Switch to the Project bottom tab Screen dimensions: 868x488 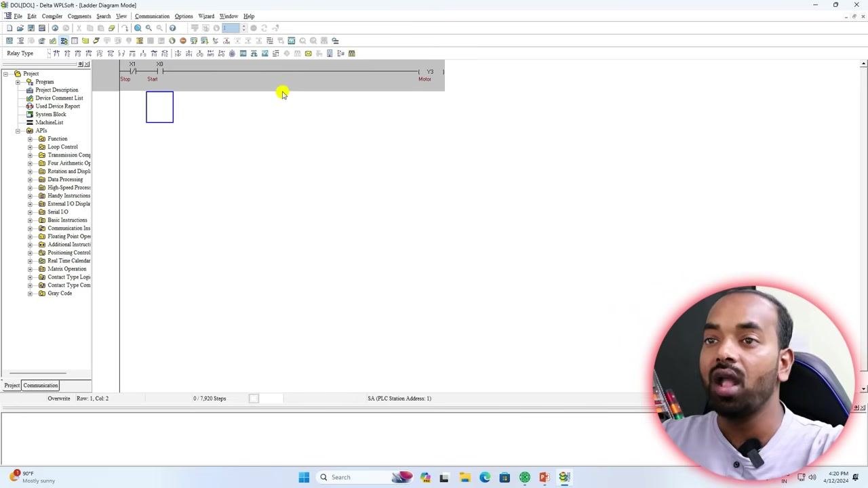(x=12, y=386)
